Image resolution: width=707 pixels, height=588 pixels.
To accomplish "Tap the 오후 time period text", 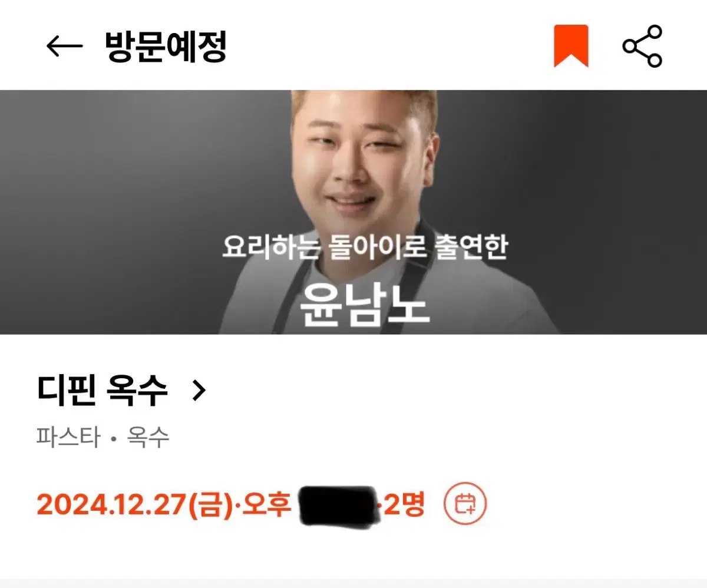I will click(x=267, y=506).
